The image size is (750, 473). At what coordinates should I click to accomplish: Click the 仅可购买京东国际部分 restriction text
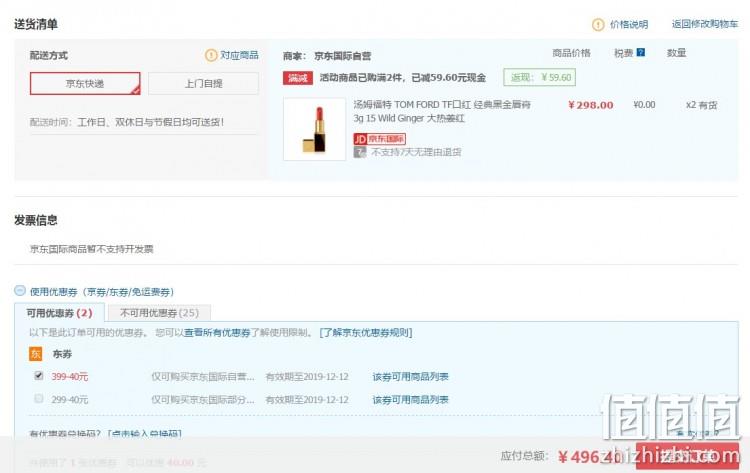click(x=203, y=400)
